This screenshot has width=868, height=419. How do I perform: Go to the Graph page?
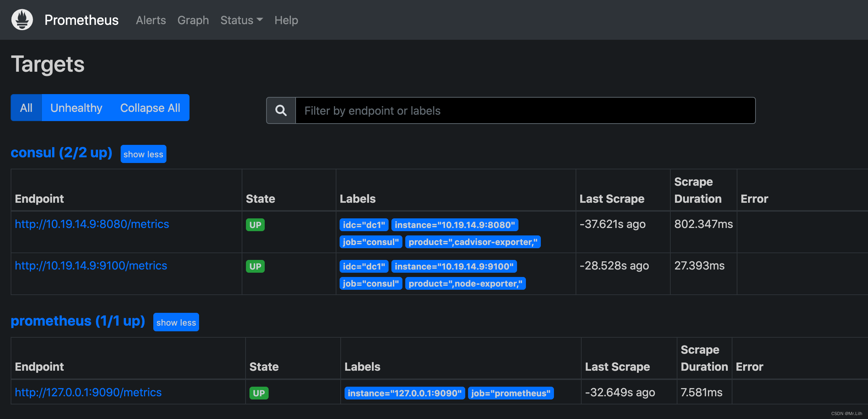coord(193,20)
